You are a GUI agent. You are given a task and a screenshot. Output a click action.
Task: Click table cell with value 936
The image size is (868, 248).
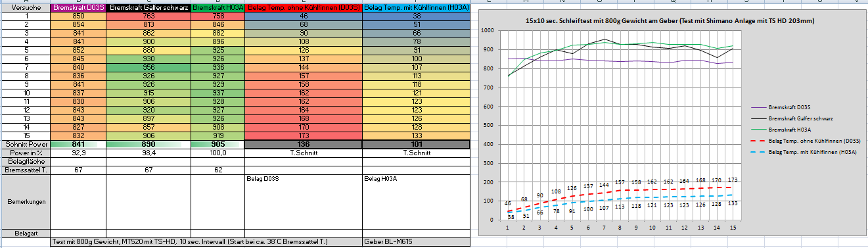(217, 67)
